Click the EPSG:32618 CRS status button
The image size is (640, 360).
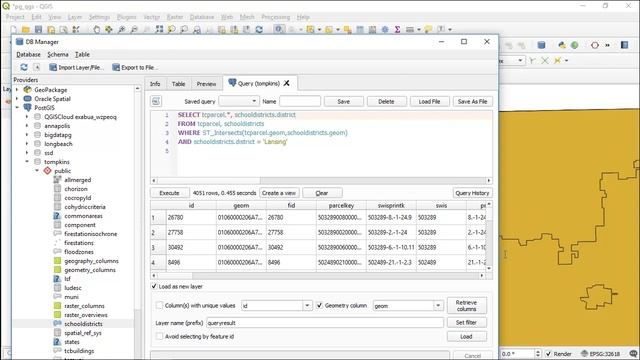click(601, 353)
